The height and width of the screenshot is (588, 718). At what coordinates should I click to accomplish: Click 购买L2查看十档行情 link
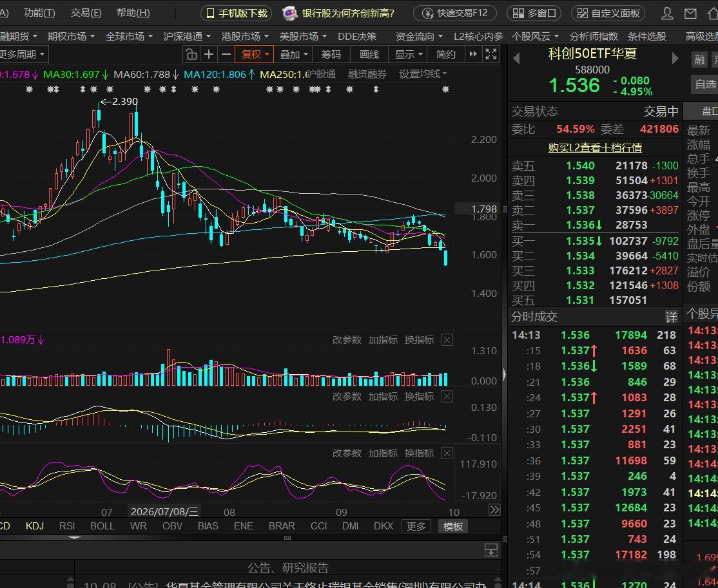595,147
